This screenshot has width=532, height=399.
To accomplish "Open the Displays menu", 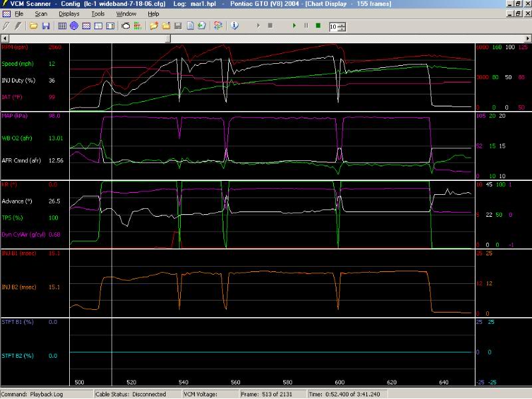I will (x=68, y=13).
